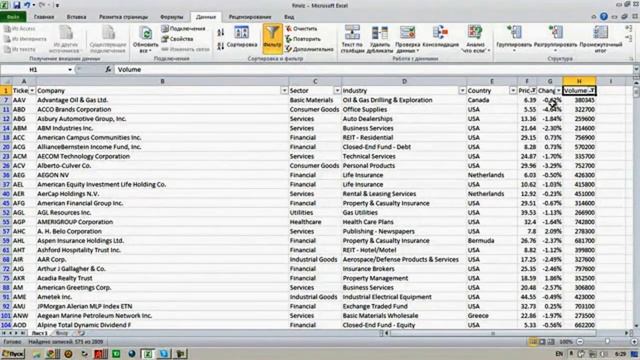
Task: Click cell 'Advantage Oil & Gas Ltd.'
Action: 162,100
